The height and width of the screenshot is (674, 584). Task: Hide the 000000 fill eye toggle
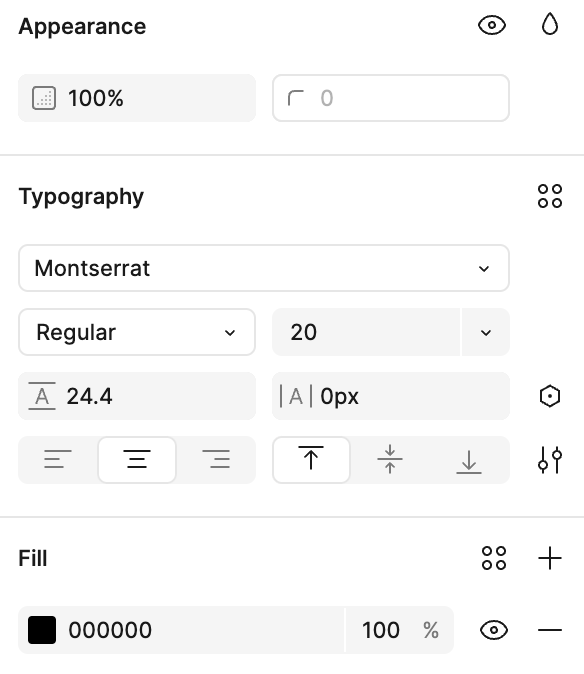point(494,630)
